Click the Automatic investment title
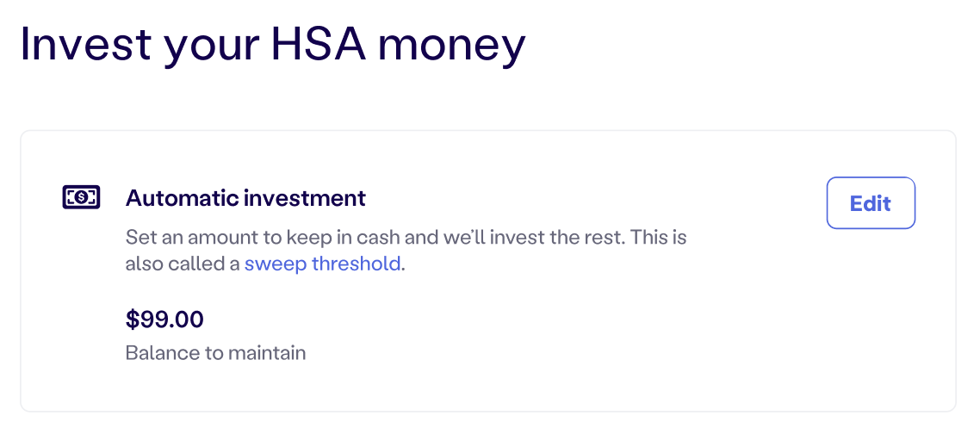 [x=245, y=198]
